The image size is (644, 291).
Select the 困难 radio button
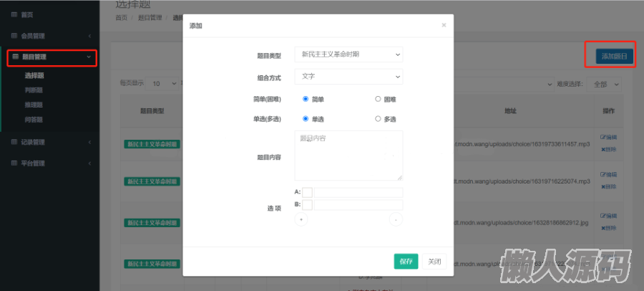(x=378, y=99)
